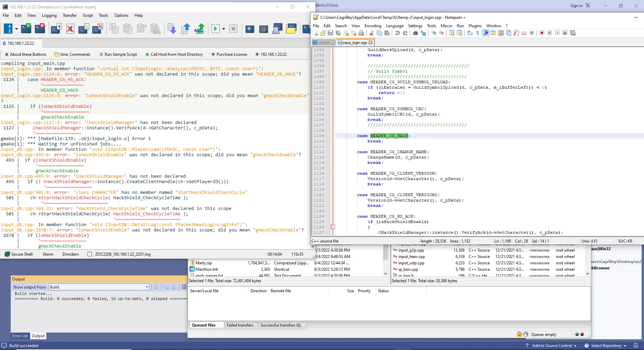Open the Encoding menu in Notepad++

point(373,26)
